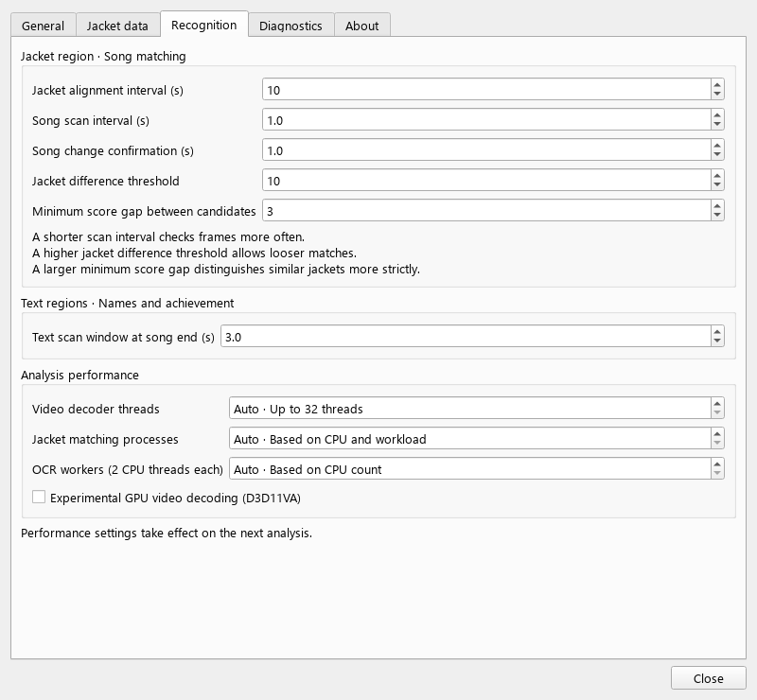Image resolution: width=757 pixels, height=700 pixels.
Task: Click the 'Text regions · Names and achievement' title
Action: click(128, 303)
